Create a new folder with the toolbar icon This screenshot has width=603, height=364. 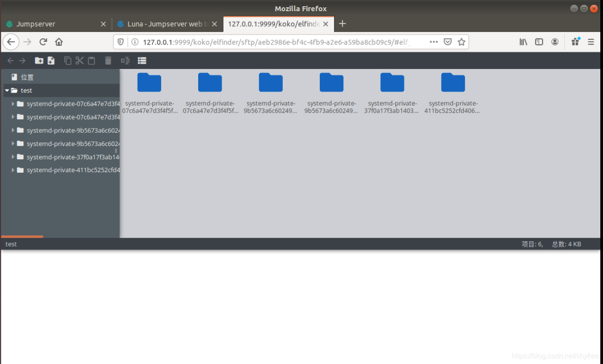click(x=39, y=61)
